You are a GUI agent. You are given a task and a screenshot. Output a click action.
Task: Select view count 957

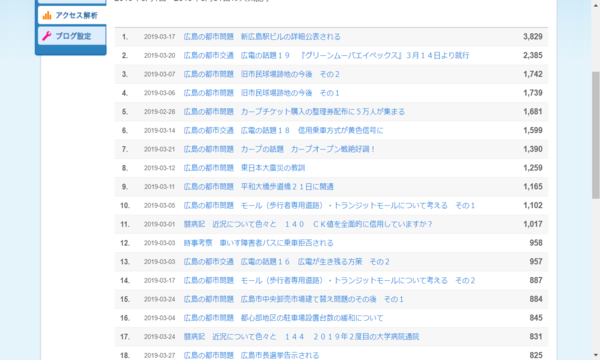point(536,262)
